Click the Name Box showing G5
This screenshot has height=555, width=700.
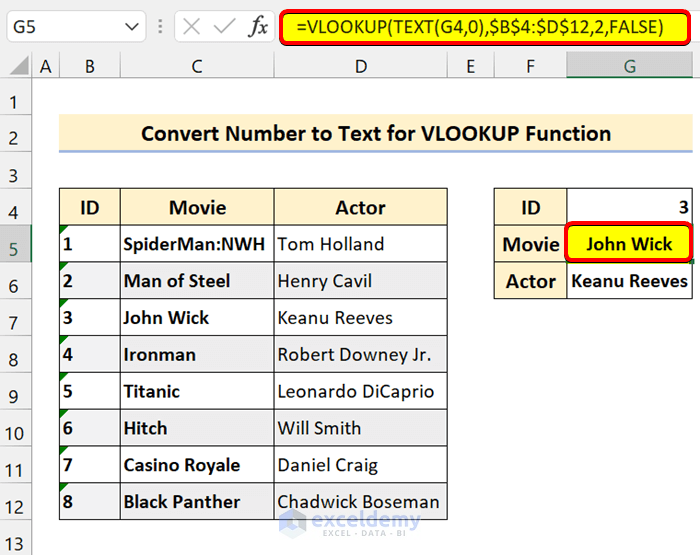(60, 27)
